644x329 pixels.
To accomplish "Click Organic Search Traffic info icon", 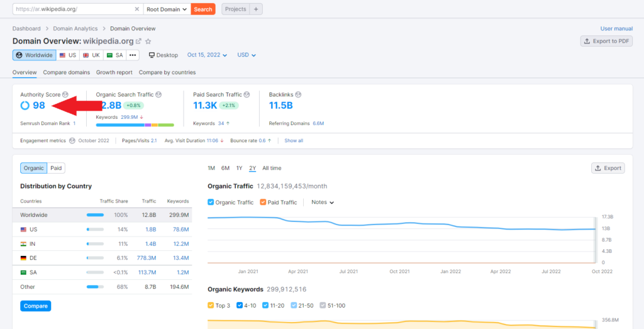I will pos(158,94).
